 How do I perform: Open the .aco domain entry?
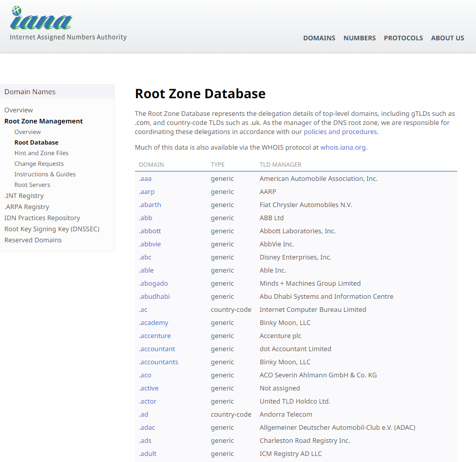(145, 375)
